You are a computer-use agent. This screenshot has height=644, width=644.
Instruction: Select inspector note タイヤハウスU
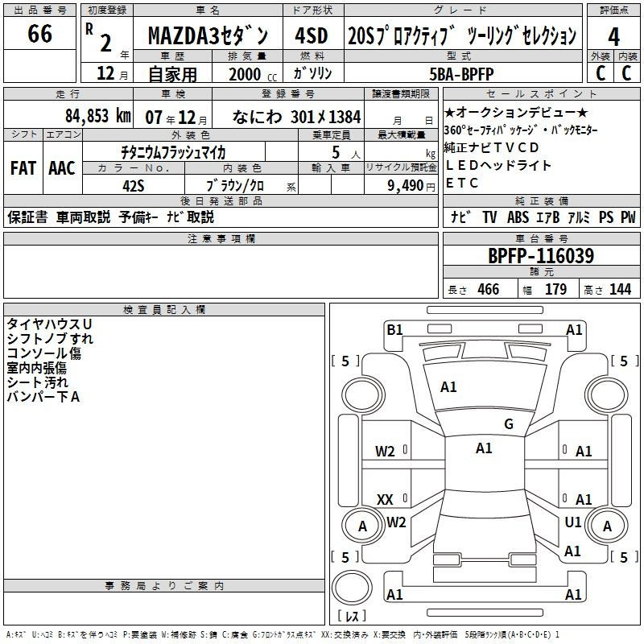click(49, 324)
